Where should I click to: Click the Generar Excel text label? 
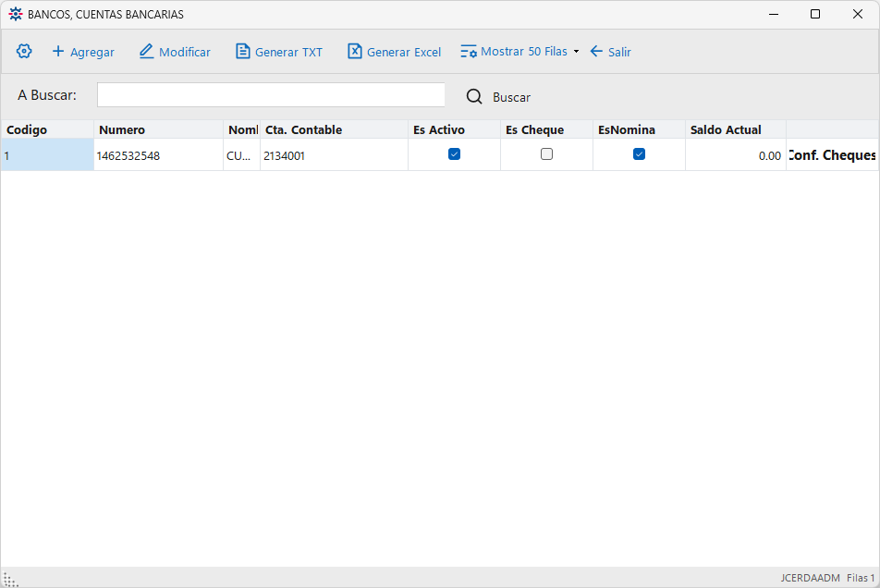[x=404, y=52]
